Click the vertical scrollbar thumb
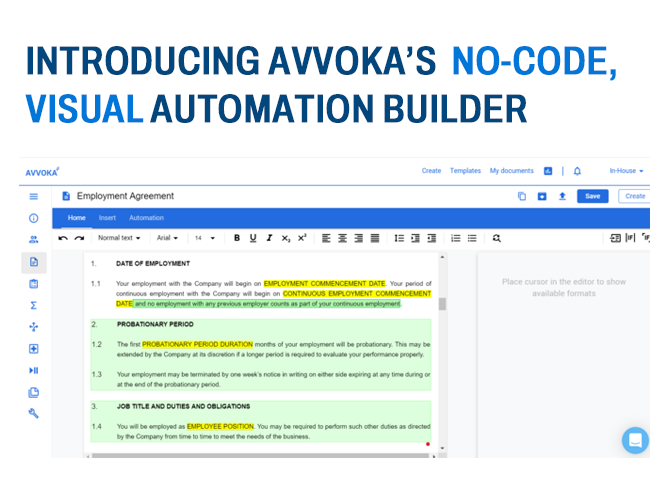The height and width of the screenshot is (477, 670). (442, 304)
